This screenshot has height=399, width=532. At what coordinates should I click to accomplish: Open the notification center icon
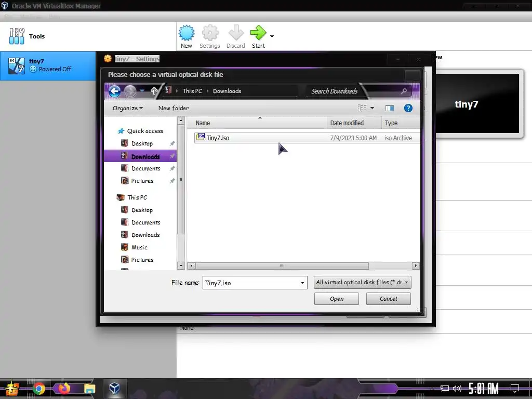coord(515,389)
